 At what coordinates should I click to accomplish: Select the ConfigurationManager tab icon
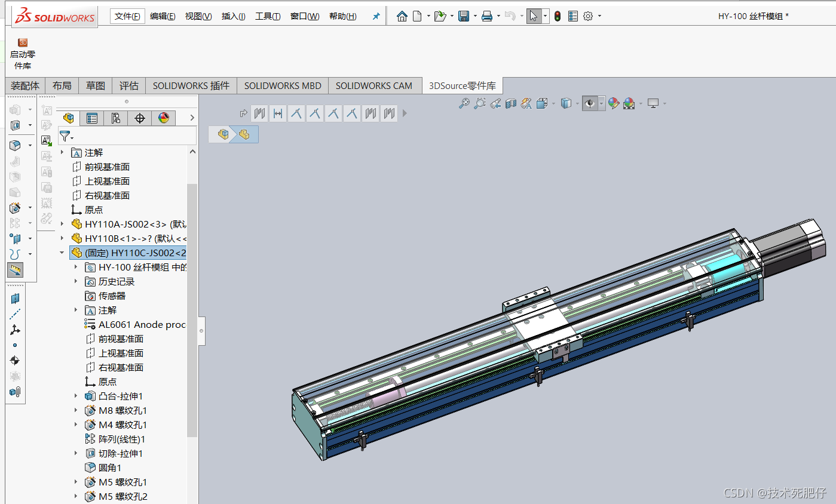116,118
